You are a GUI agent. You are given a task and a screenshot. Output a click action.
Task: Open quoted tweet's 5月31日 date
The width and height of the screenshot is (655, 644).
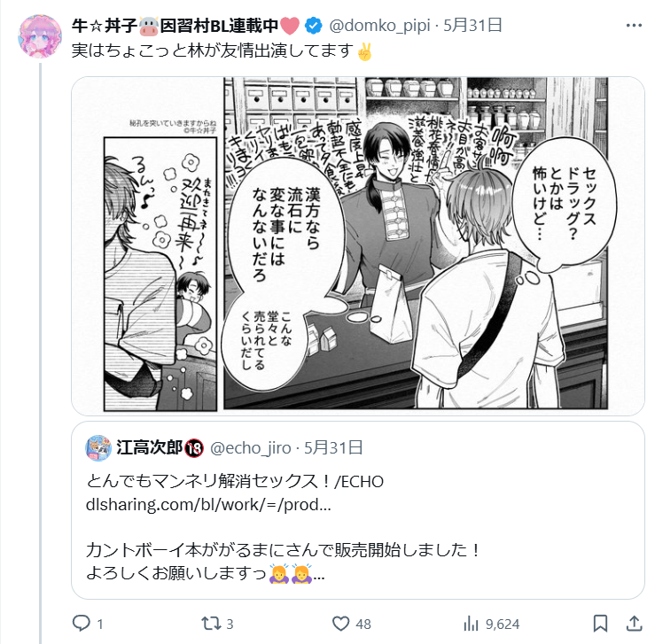[333, 448]
